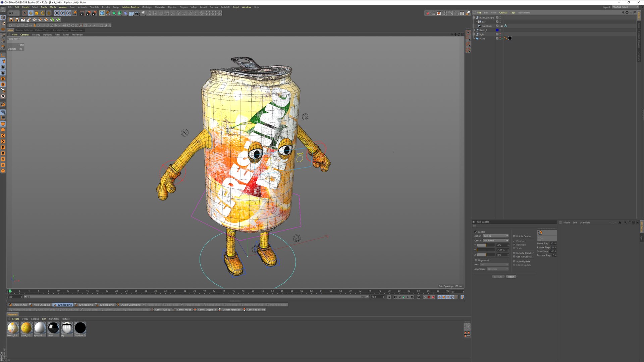The width and height of the screenshot is (644, 362).
Task: Toggle visibility dots for lights object
Action: tap(500, 34)
